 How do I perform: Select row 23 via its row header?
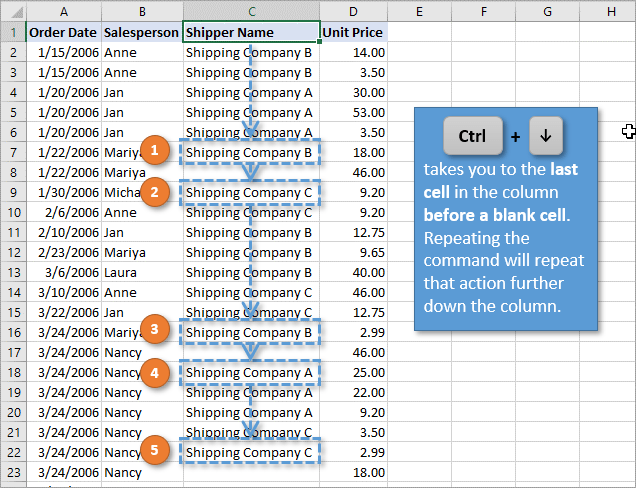(13, 472)
